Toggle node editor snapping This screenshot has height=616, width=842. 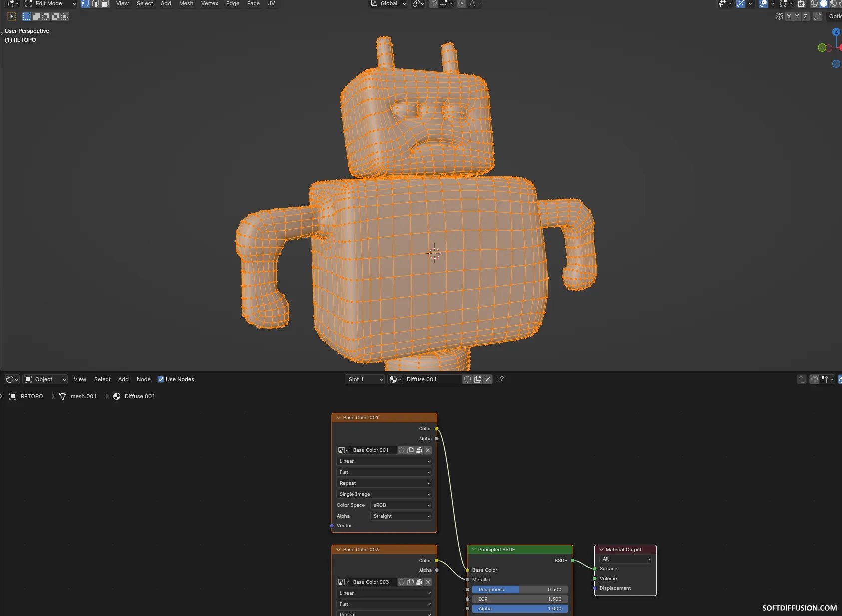[814, 379]
